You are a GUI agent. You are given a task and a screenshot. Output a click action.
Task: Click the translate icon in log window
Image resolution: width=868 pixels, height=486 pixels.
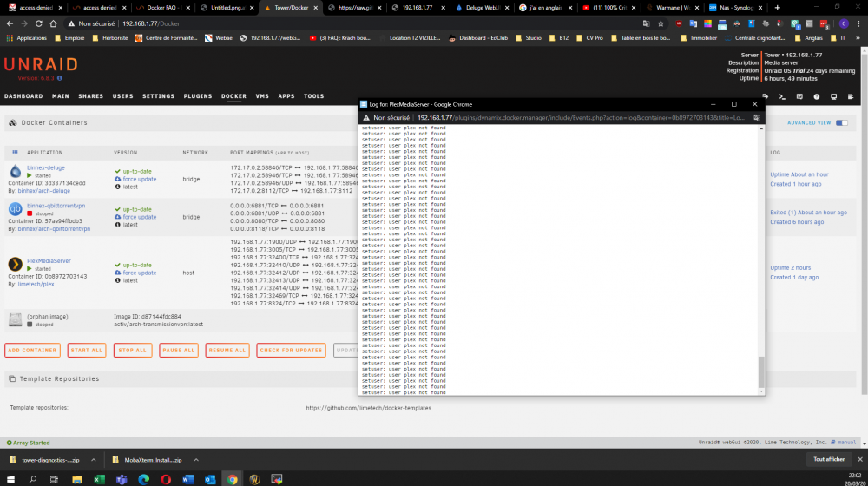tap(757, 118)
